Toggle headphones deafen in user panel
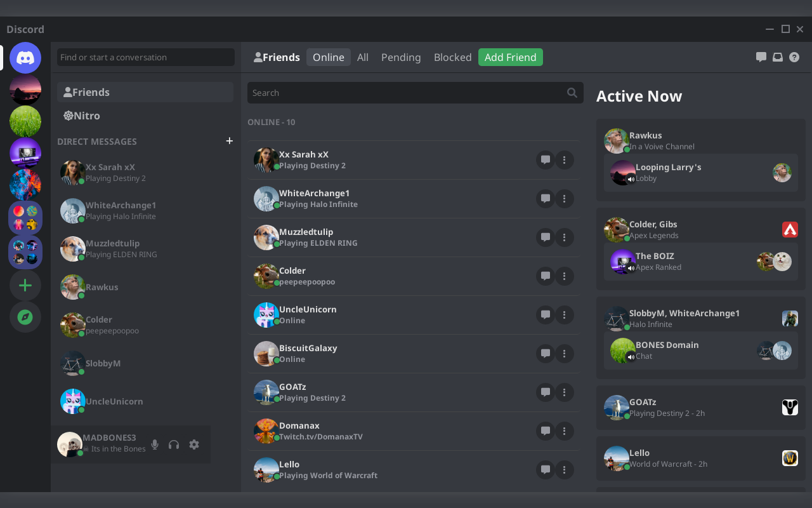This screenshot has height=508, width=812. [x=174, y=444]
